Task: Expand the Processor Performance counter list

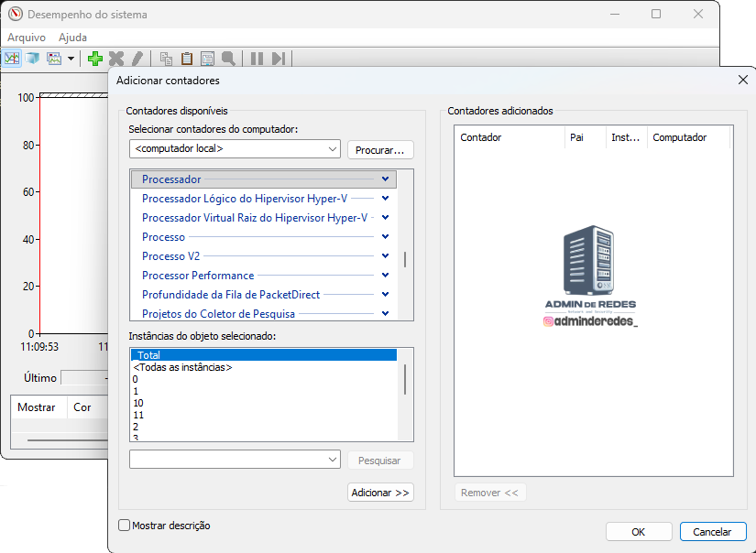Action: coord(385,276)
